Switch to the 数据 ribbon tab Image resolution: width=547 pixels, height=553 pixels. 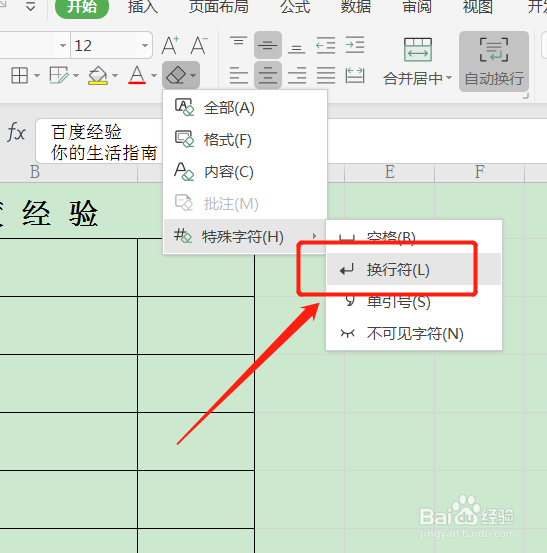tap(356, 7)
